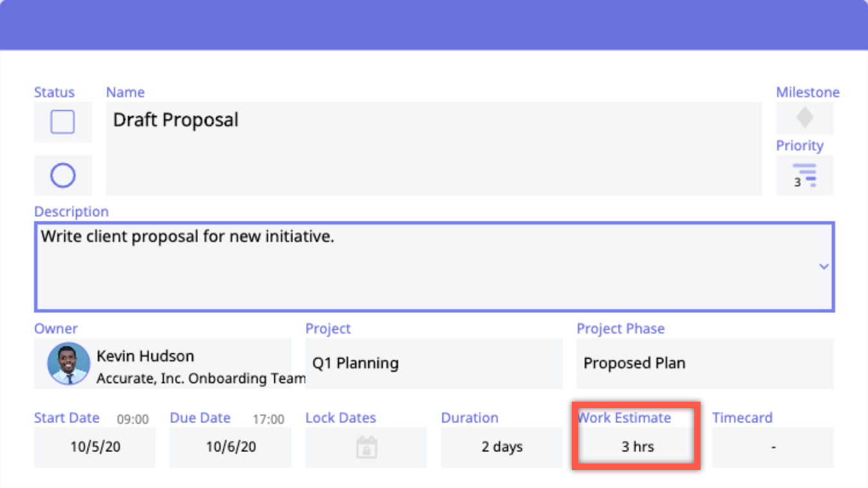The width and height of the screenshot is (868, 488).
Task: Open the Priority level icon
Action: (x=804, y=175)
